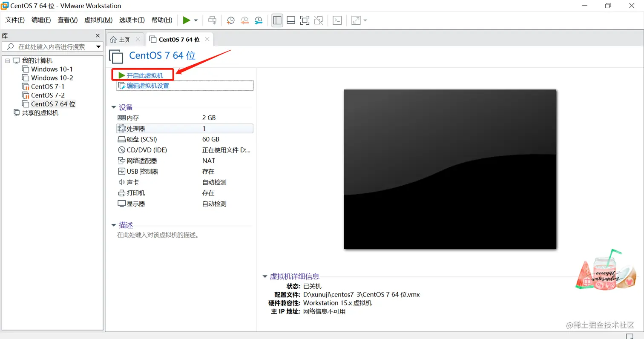
Task: Open the power options dropdown arrow
Action: pyautogui.click(x=196, y=20)
